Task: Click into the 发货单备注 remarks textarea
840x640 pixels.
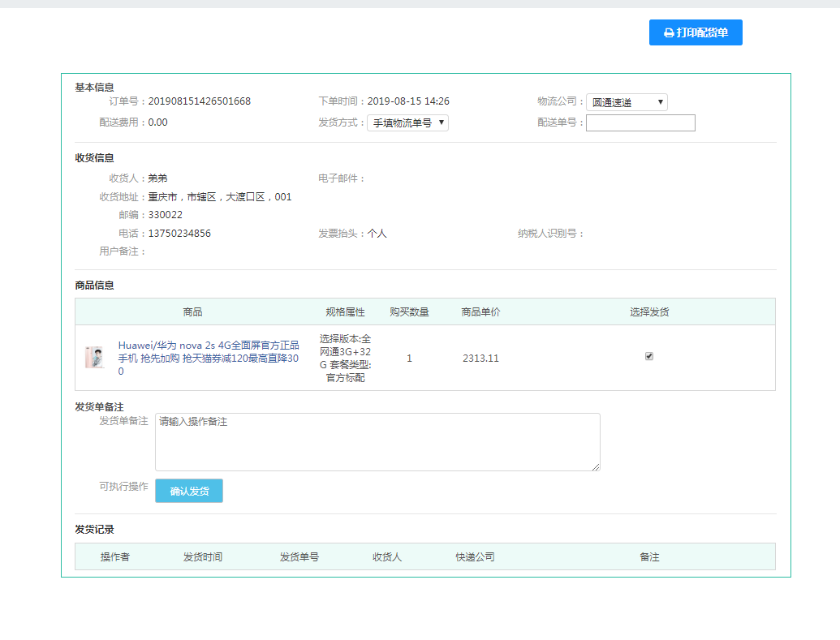Action: [377, 442]
